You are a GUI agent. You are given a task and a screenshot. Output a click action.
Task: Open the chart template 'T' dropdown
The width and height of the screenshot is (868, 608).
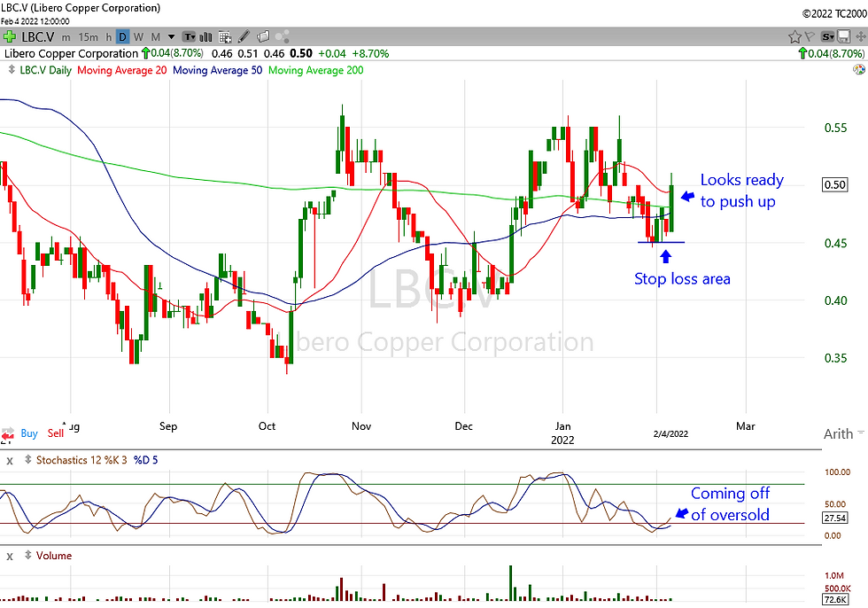[x=190, y=37]
